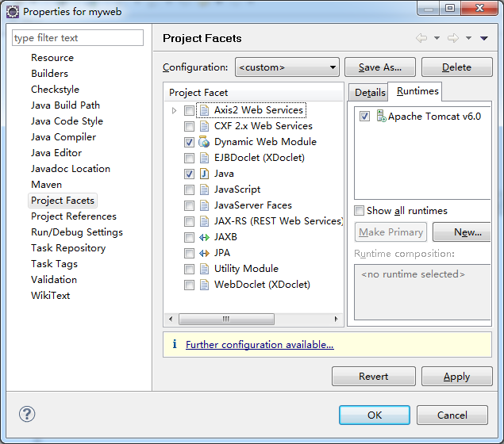Click the New... runtime button
The height and width of the screenshot is (444, 504).
point(462,232)
